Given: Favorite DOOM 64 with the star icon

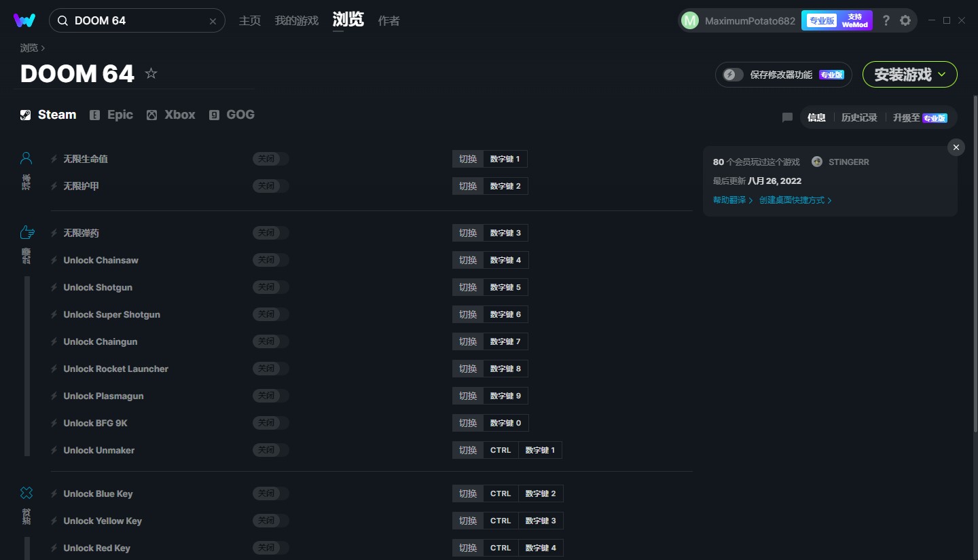Looking at the screenshot, I should 151,73.
